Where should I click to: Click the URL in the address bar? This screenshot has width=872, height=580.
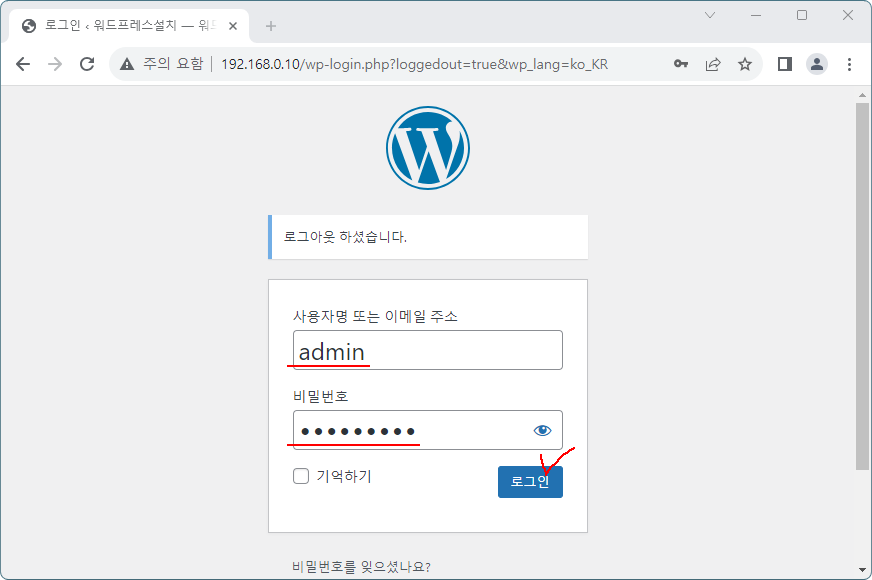click(414, 65)
